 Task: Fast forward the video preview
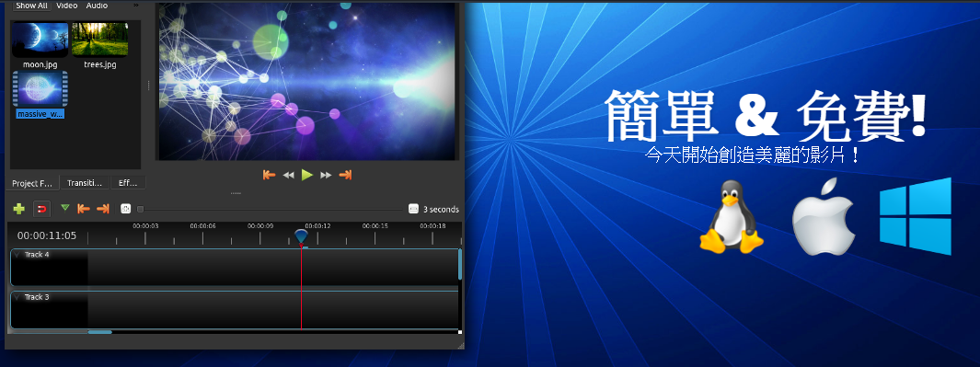pos(326,175)
